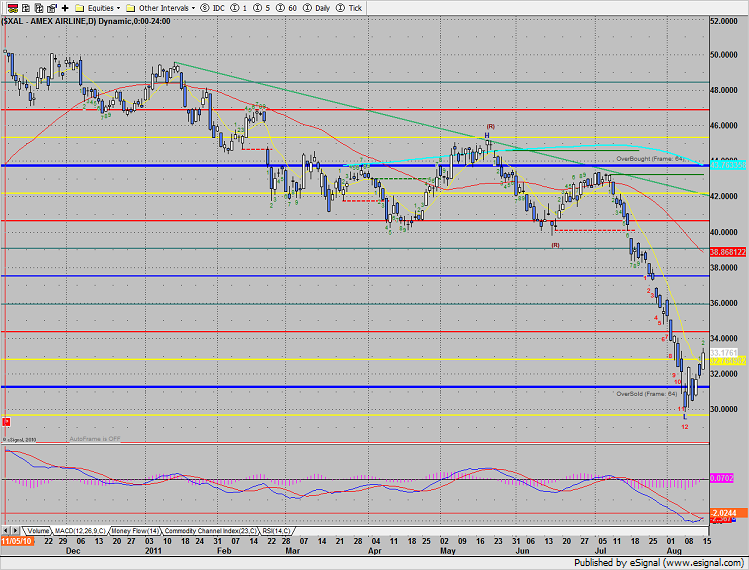Select the IDC symbol shortcut
The height and width of the screenshot is (570, 749).
coord(213,8)
